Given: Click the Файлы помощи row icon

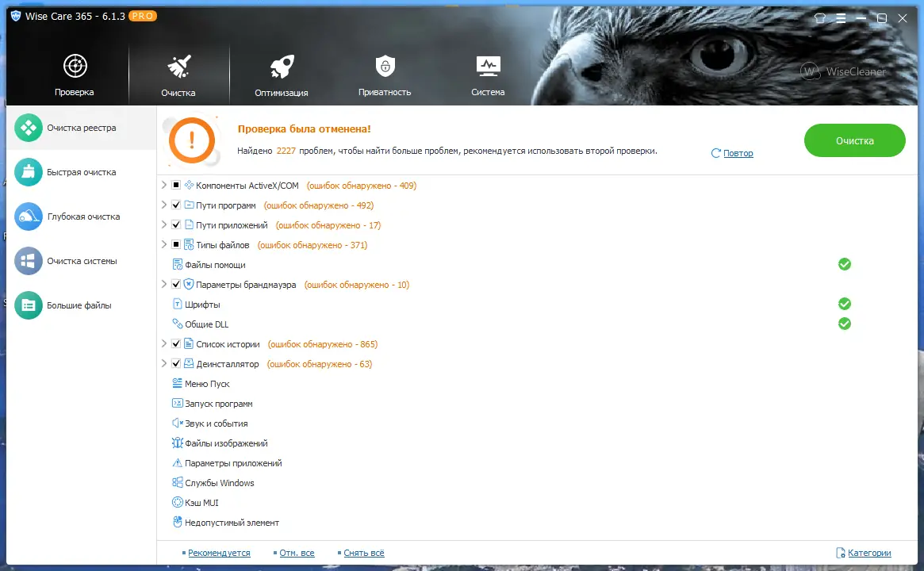Looking at the screenshot, I should 177,265.
